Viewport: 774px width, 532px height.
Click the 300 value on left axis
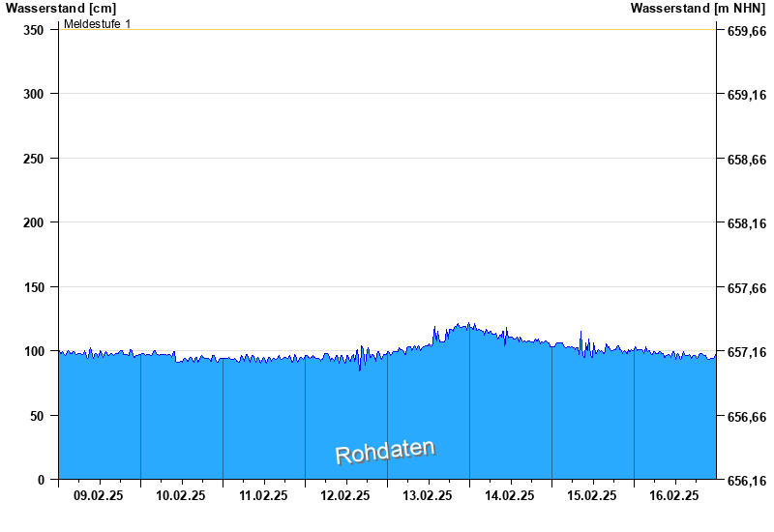click(x=34, y=94)
